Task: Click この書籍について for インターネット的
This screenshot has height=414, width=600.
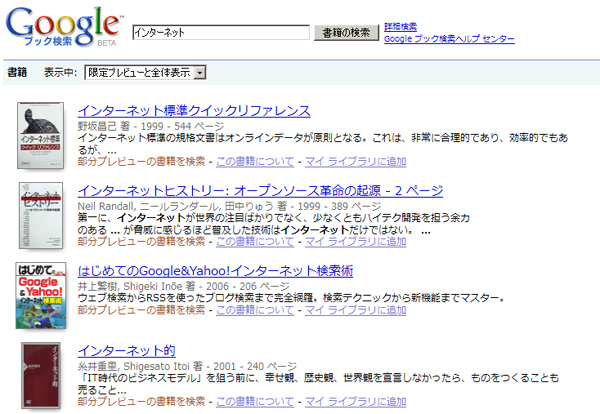Action: click(x=255, y=401)
